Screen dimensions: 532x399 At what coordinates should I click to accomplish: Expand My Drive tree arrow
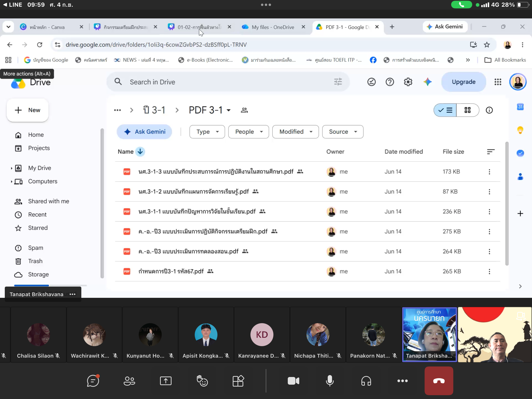(x=11, y=168)
